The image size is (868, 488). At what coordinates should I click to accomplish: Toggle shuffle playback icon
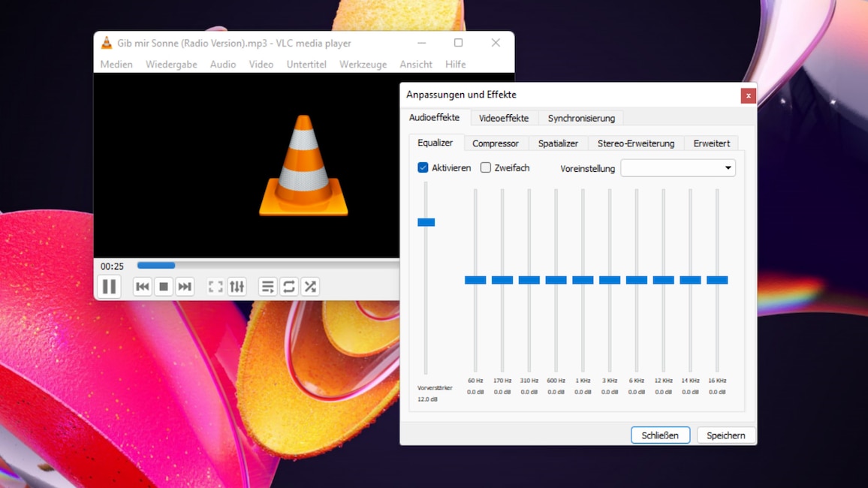(x=311, y=287)
